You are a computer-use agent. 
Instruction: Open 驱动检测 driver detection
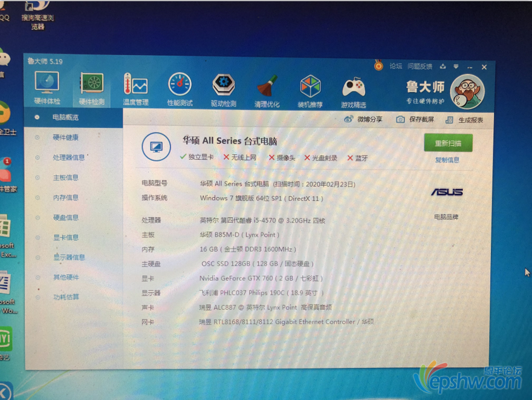pyautogui.click(x=224, y=90)
